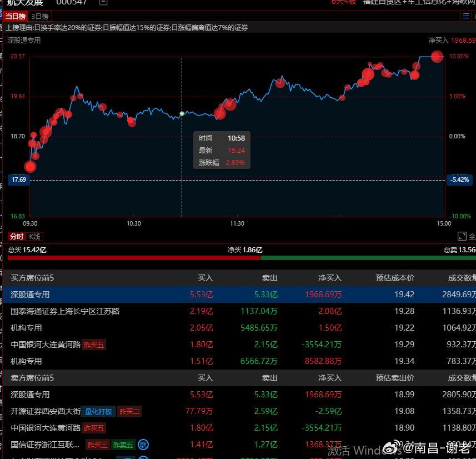Click the 5485.65万 sell amount
476x459 pixels.
coord(259,328)
